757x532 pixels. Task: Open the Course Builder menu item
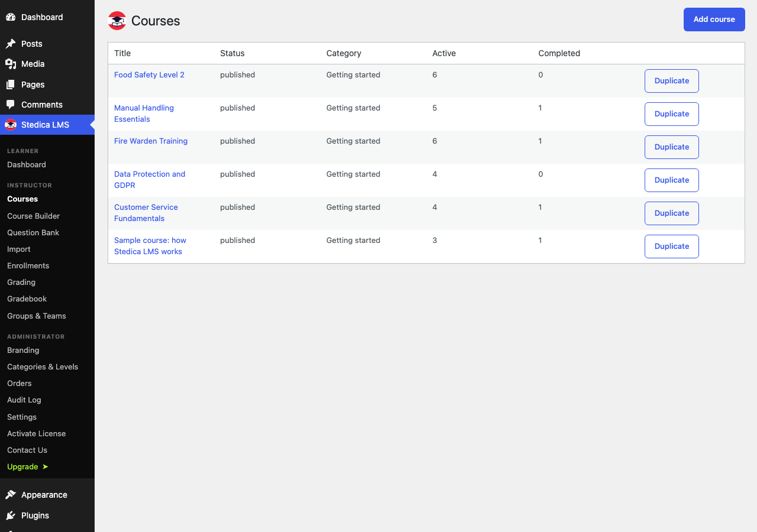coord(33,216)
